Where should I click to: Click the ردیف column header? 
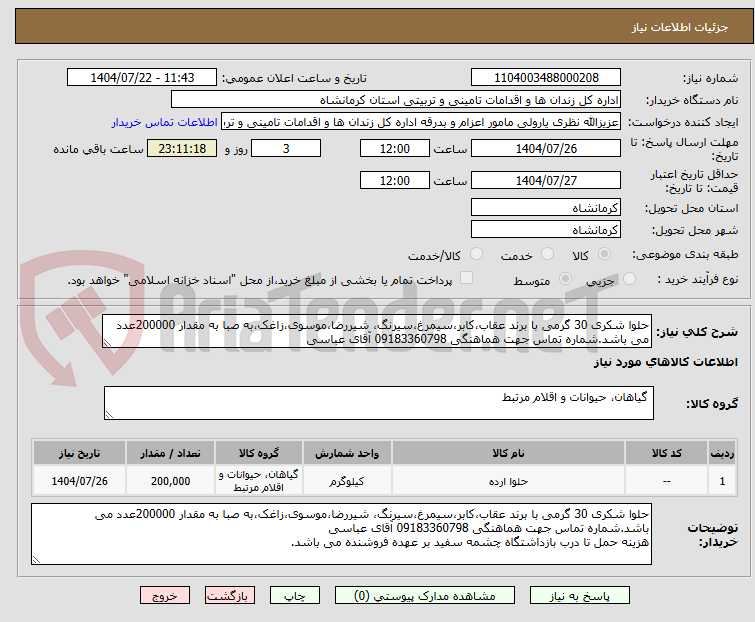(x=722, y=453)
